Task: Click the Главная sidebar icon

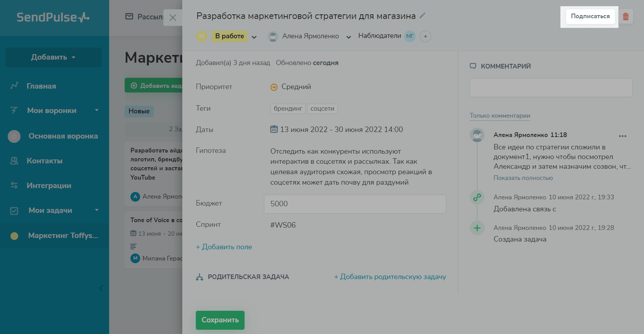Action: [14, 86]
